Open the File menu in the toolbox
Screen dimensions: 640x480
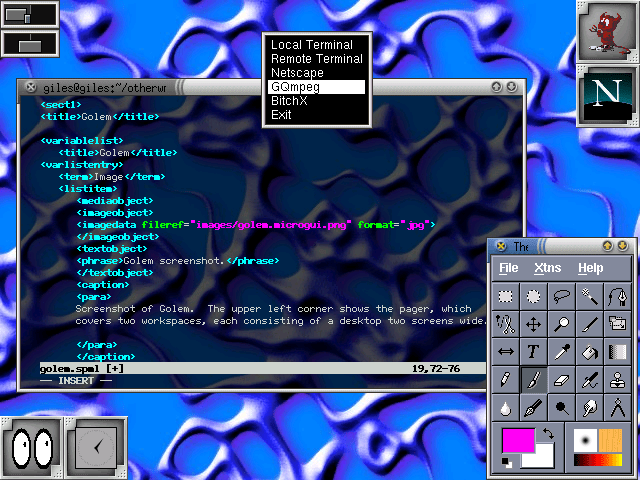click(x=509, y=268)
